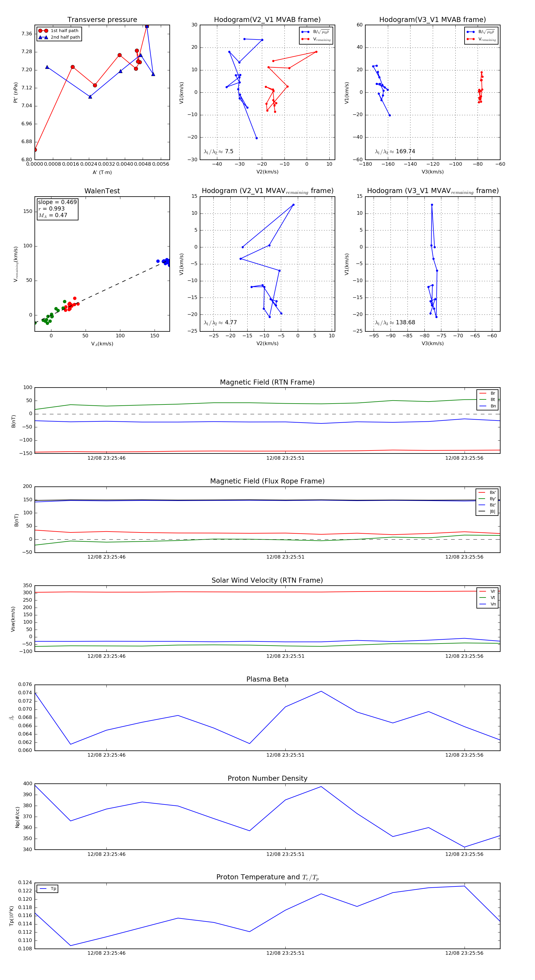
Task: Click the eigenvalue ratio text '≈ 4.77'
Action: click(x=227, y=323)
